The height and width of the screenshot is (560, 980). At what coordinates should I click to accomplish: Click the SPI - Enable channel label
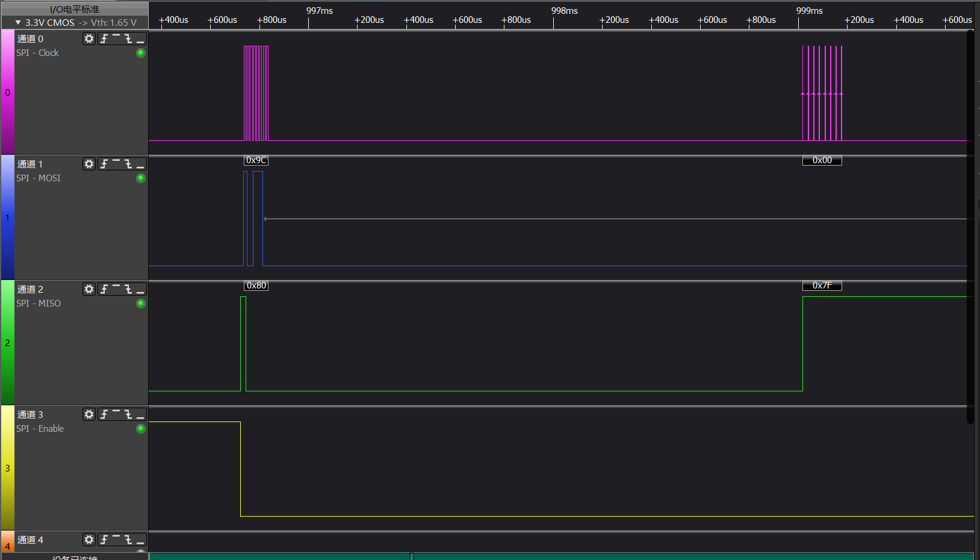pos(40,429)
